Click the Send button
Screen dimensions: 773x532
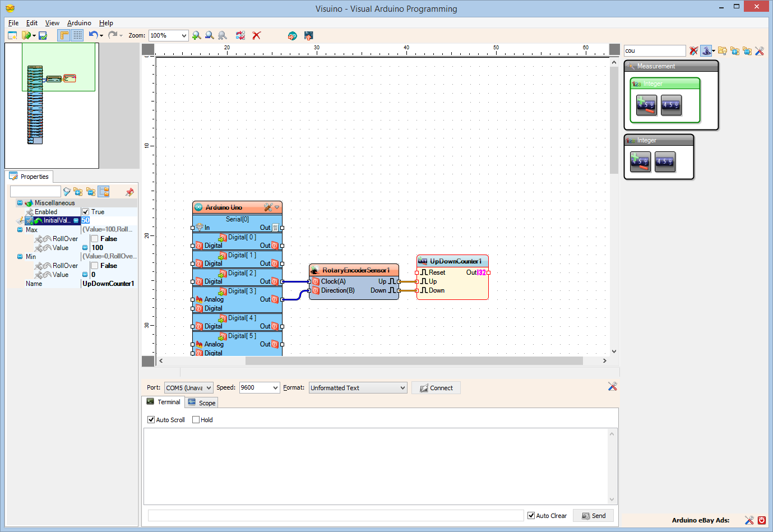(593, 515)
